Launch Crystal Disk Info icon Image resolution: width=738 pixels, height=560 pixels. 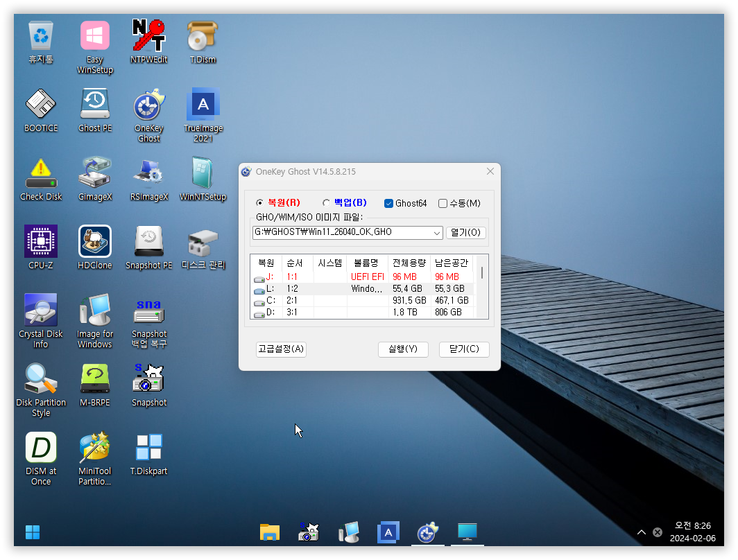(x=41, y=321)
